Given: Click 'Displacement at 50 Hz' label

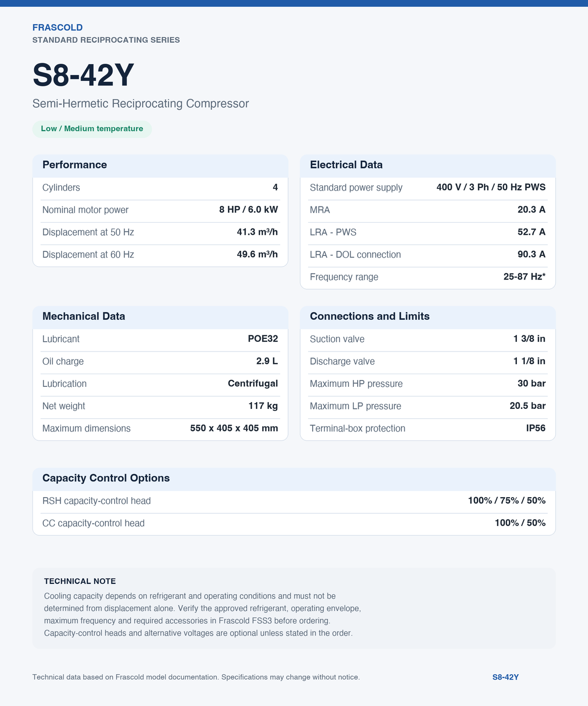Looking at the screenshot, I should tap(88, 232).
